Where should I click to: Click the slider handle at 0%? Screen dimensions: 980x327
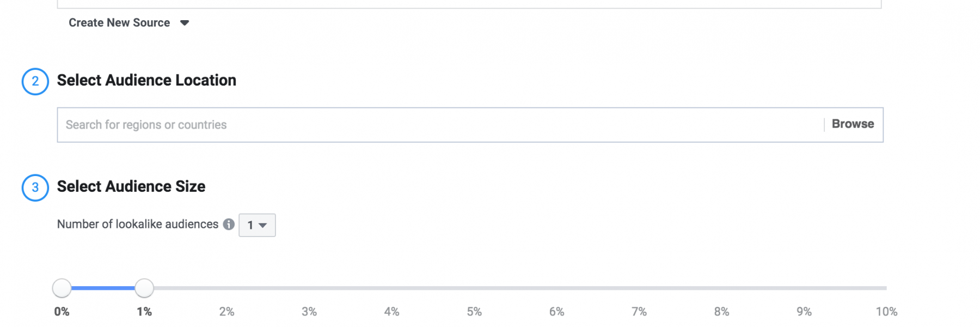pyautogui.click(x=62, y=288)
